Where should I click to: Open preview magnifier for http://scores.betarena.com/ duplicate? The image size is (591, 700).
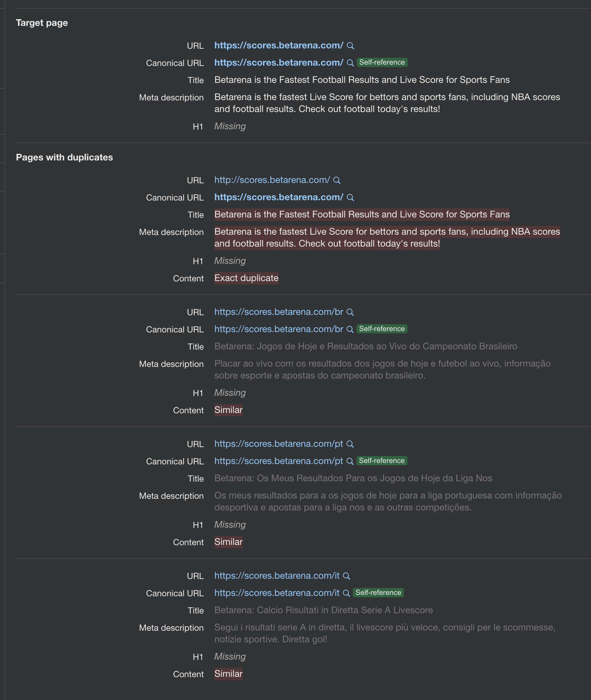[x=337, y=180]
